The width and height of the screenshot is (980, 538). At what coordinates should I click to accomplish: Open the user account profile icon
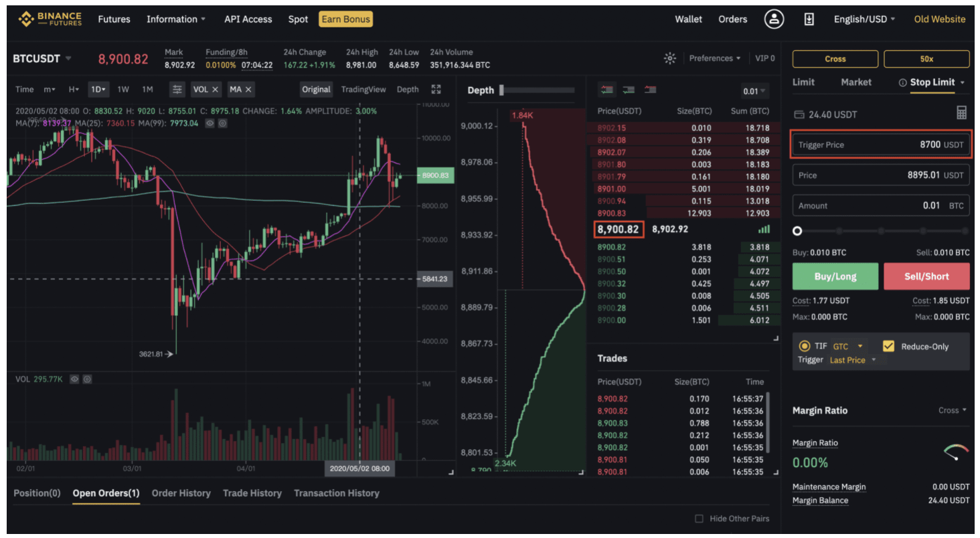[774, 19]
